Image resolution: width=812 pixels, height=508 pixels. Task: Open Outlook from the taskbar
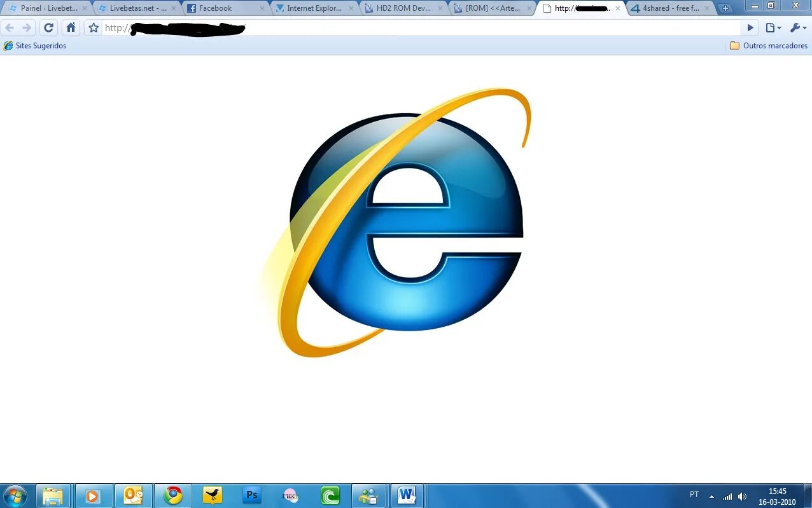133,495
